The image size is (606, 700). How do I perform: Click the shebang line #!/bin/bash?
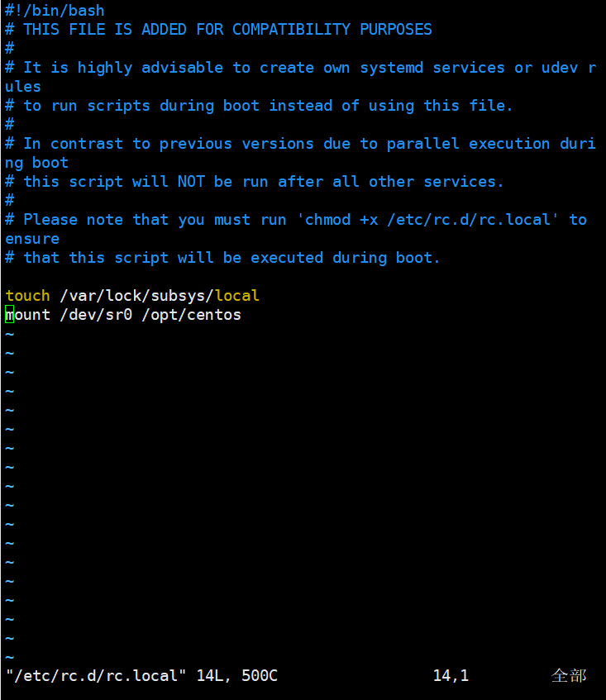55,10
